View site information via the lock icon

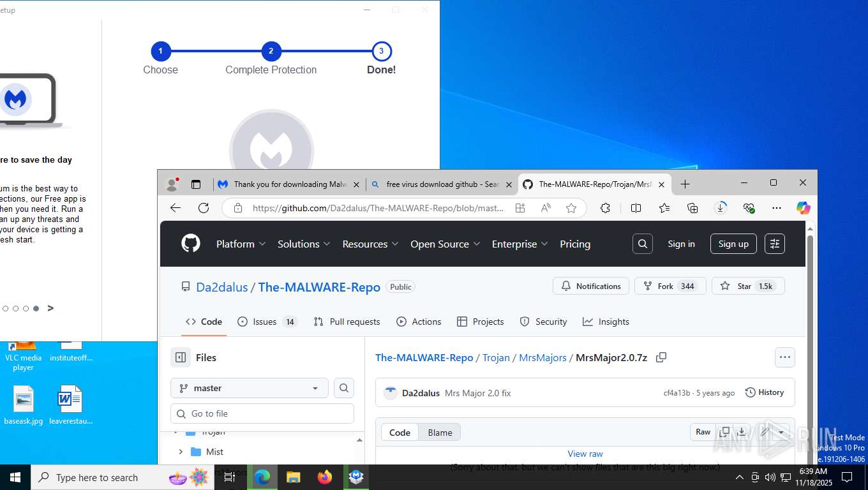pos(238,208)
